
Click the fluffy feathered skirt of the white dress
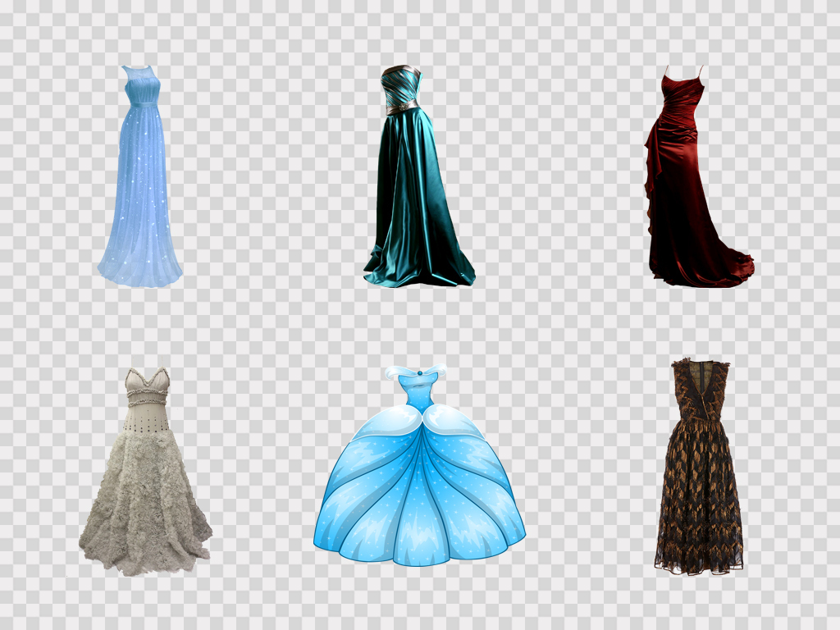coord(145,509)
